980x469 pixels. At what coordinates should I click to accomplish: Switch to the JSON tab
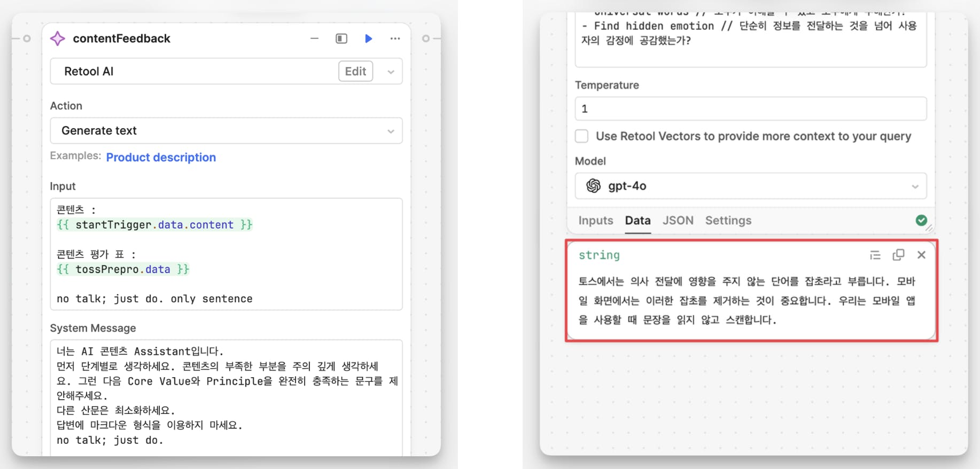(x=678, y=221)
